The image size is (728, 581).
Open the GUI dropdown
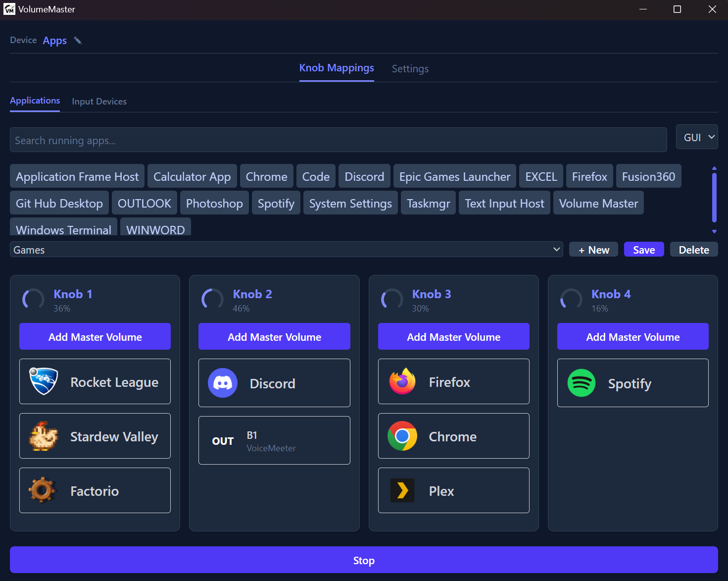[x=697, y=137]
